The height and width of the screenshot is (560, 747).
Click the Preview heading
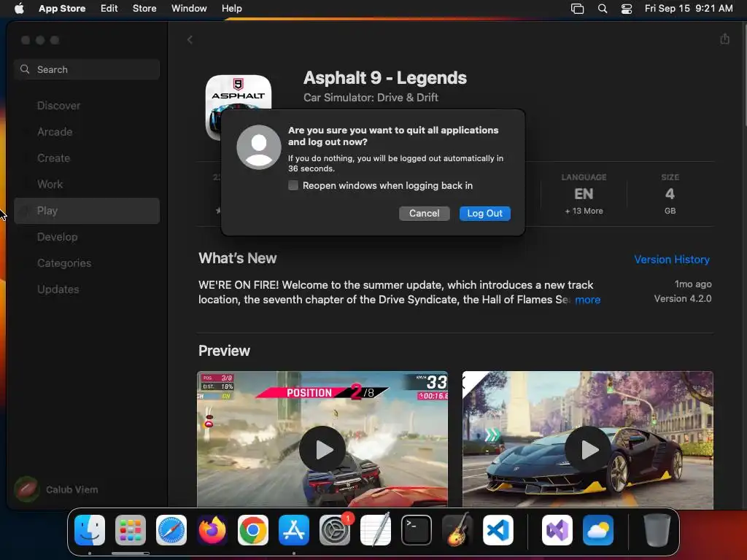224,351
